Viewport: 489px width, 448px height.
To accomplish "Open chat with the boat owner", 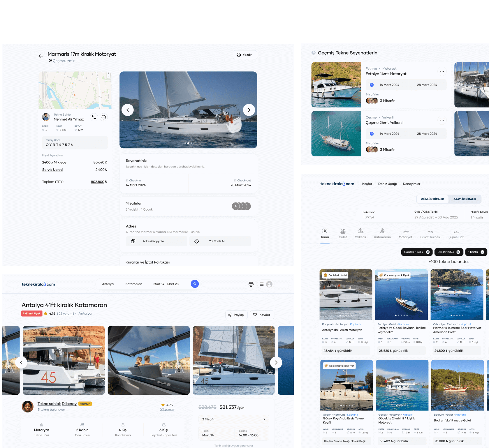I will pyautogui.click(x=104, y=117).
